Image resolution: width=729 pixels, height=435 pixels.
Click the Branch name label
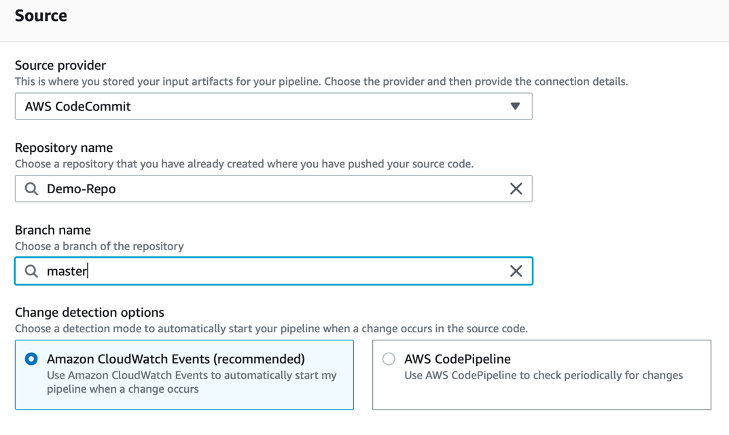51,230
